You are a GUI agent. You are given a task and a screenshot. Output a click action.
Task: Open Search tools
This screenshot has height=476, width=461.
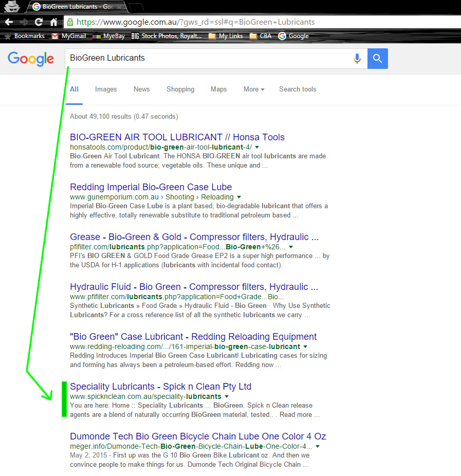tap(298, 89)
